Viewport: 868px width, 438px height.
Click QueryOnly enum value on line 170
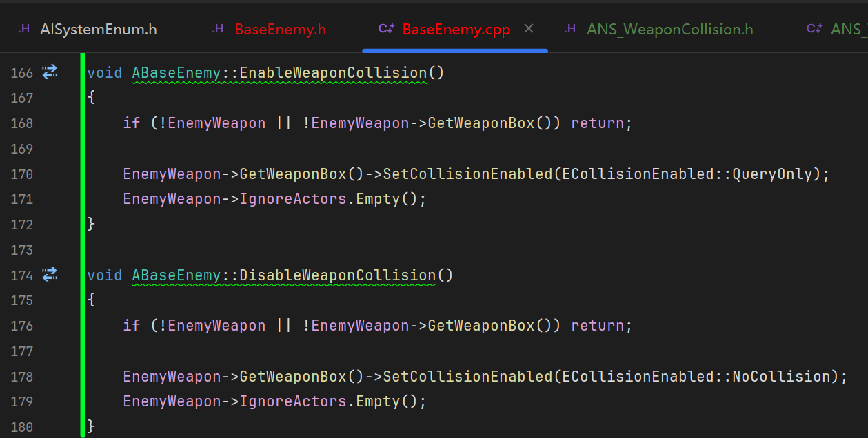(x=772, y=174)
